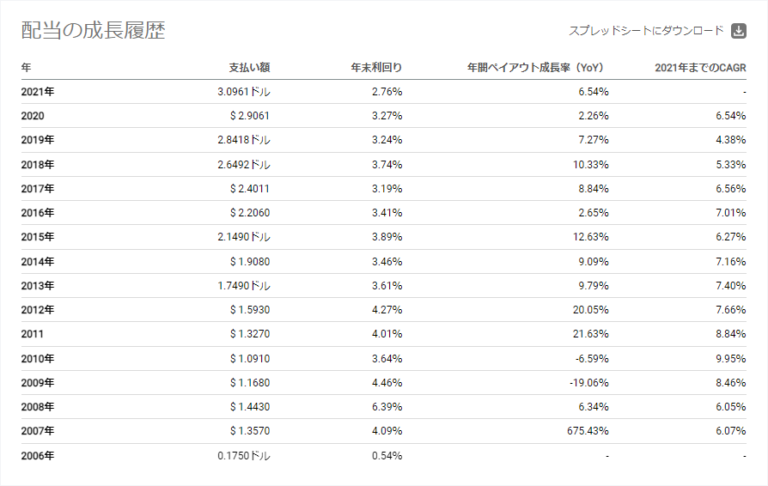
Task: Click the 2006年 row label
Action: [x=37, y=456]
